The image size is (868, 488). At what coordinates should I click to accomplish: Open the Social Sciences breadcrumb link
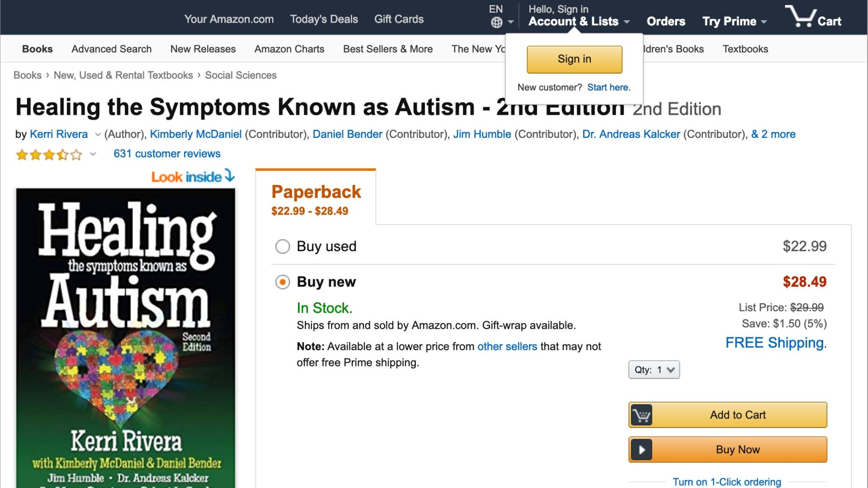241,75
